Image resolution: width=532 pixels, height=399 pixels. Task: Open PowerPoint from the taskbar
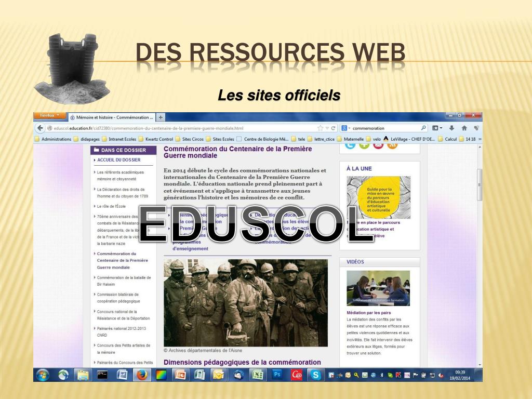tap(180, 375)
